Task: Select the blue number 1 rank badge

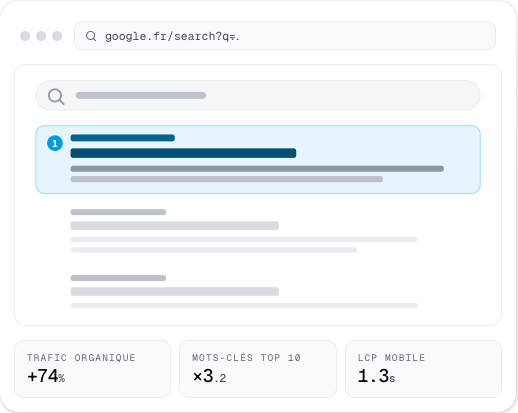Action: (x=55, y=143)
